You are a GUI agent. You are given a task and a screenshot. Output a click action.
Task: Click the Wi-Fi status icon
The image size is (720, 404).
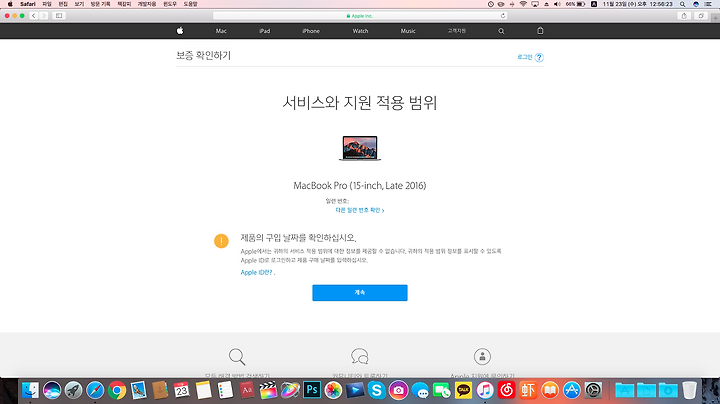tap(523, 4)
